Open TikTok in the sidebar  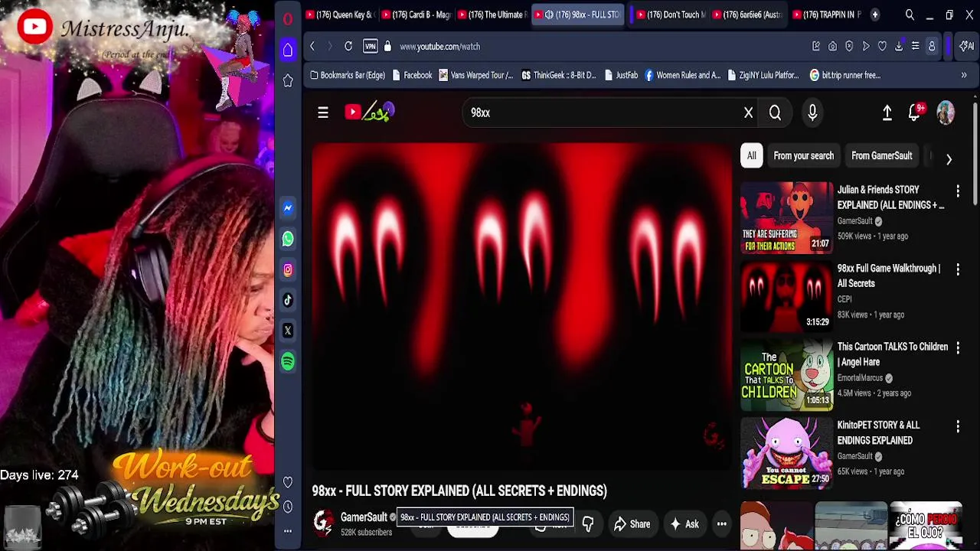[x=288, y=300]
